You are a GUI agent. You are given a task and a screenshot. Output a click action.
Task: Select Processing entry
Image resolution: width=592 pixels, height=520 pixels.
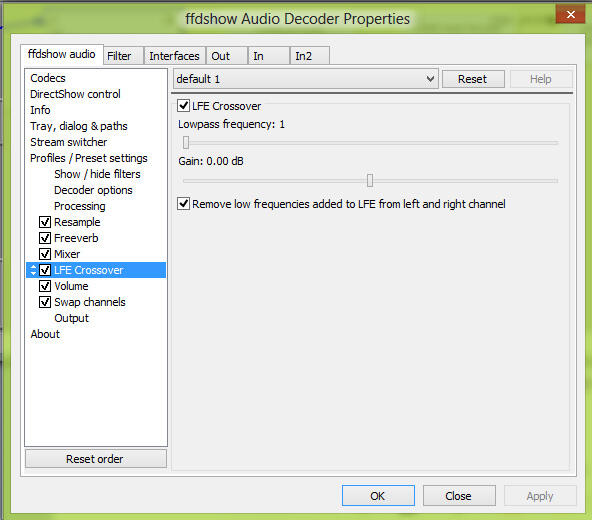coord(80,206)
